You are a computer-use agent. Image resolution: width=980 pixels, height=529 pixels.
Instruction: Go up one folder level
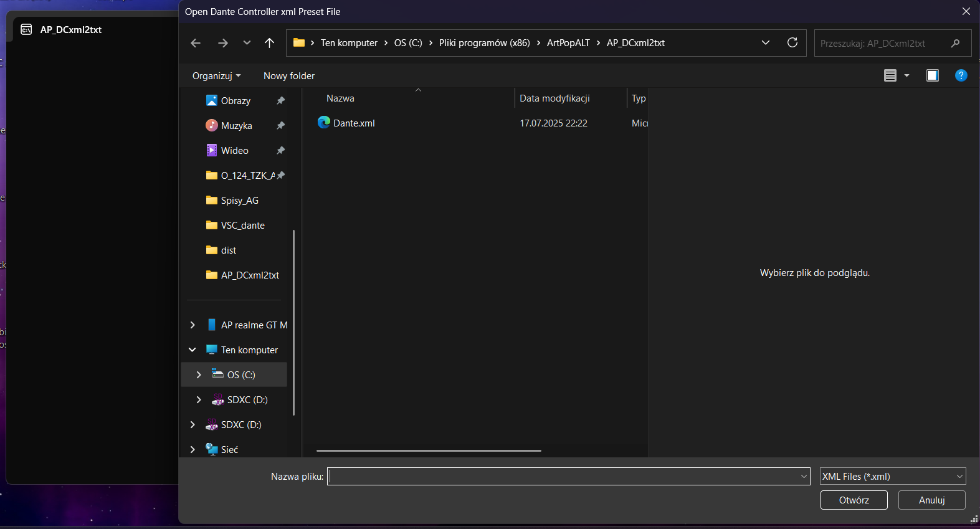[x=269, y=43]
